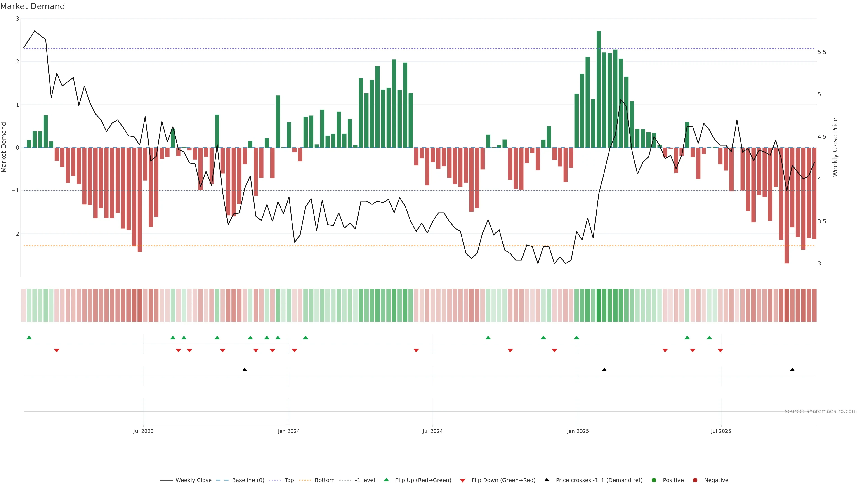Click the tallest green demand bar
This screenshot has height=488, width=868.
click(x=598, y=89)
